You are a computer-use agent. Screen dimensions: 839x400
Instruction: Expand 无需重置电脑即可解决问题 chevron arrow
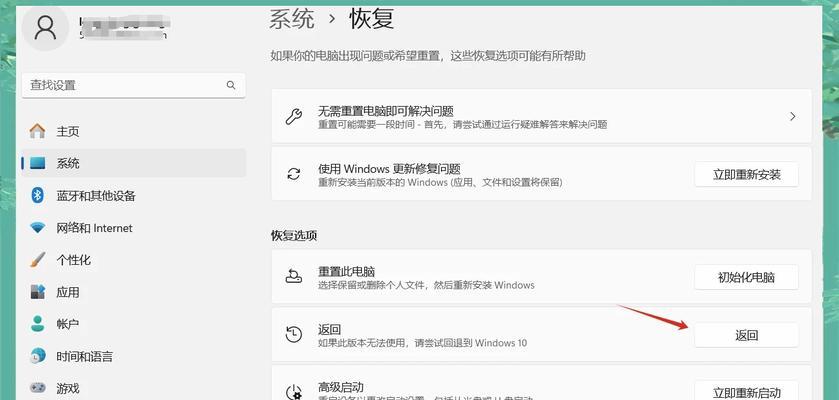tap(792, 116)
